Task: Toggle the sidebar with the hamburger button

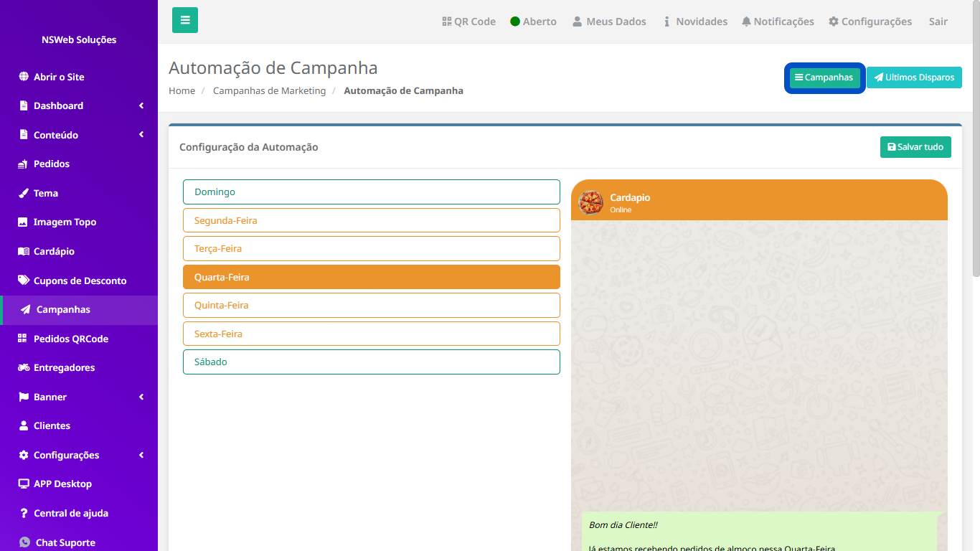Action: point(185,20)
